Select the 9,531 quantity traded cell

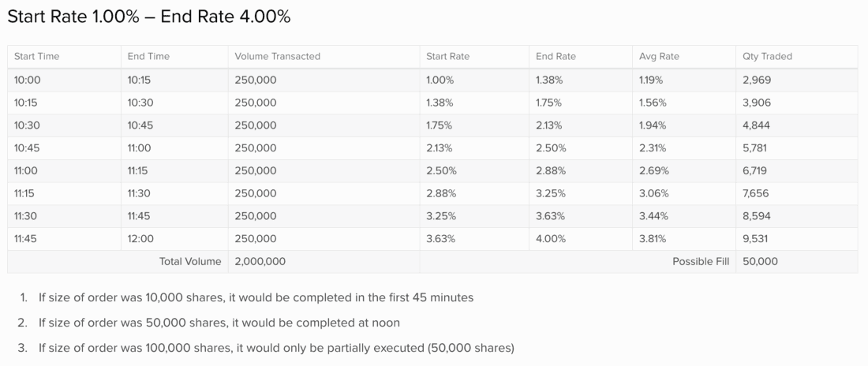[x=757, y=239]
